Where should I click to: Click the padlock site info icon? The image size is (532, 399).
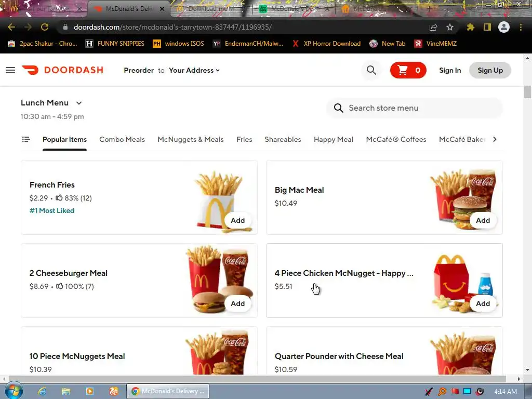coord(65,27)
